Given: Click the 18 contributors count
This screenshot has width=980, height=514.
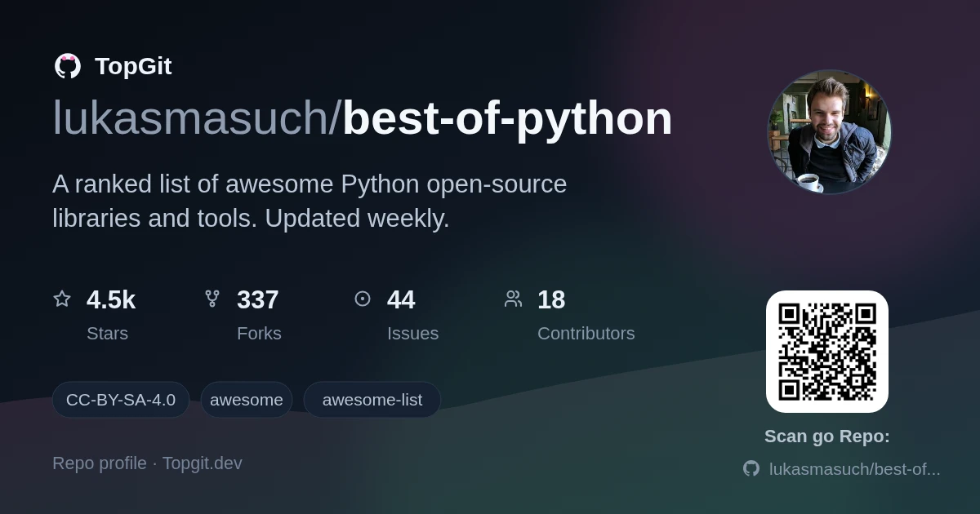Looking at the screenshot, I should coord(551,299).
